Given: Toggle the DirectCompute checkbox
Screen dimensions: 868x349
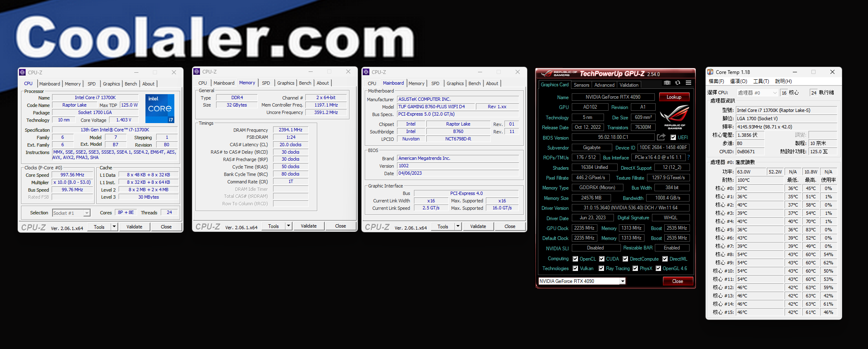Looking at the screenshot, I should tap(625, 259).
